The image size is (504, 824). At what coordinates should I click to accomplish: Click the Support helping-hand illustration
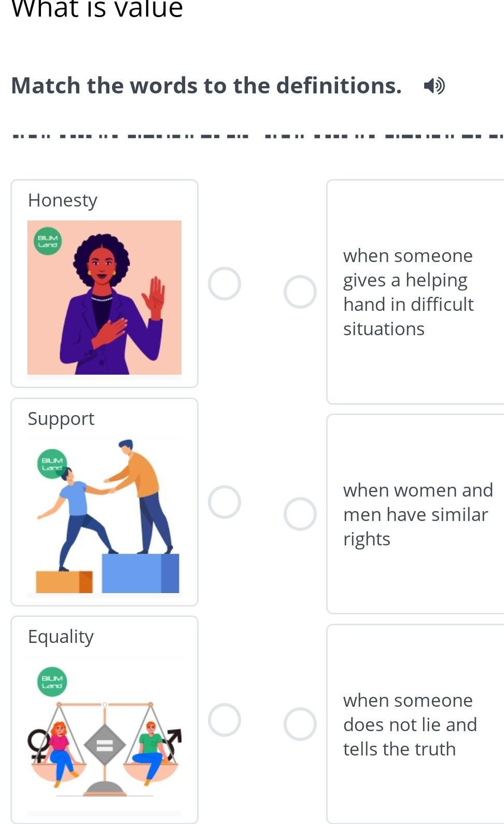pyautogui.click(x=104, y=516)
